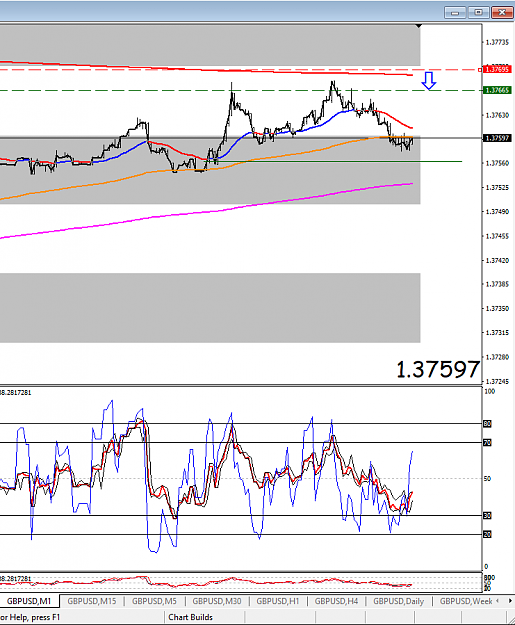Click the 1.37280 price scale value

point(497,357)
